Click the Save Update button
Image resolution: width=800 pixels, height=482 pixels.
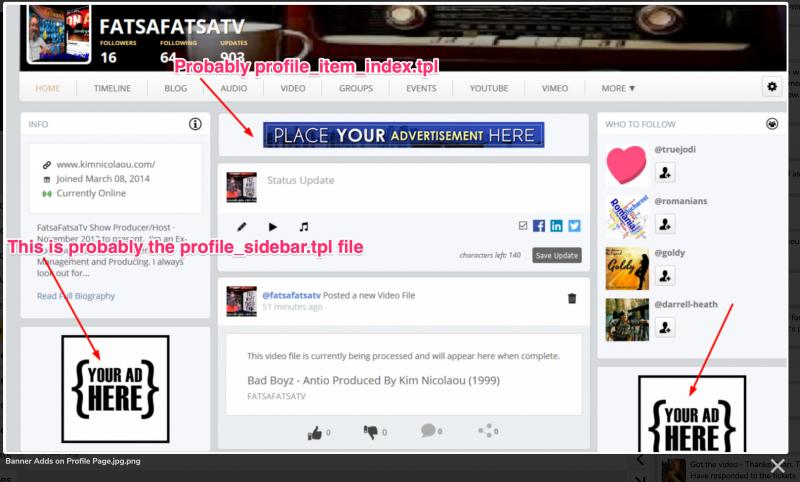click(x=556, y=255)
